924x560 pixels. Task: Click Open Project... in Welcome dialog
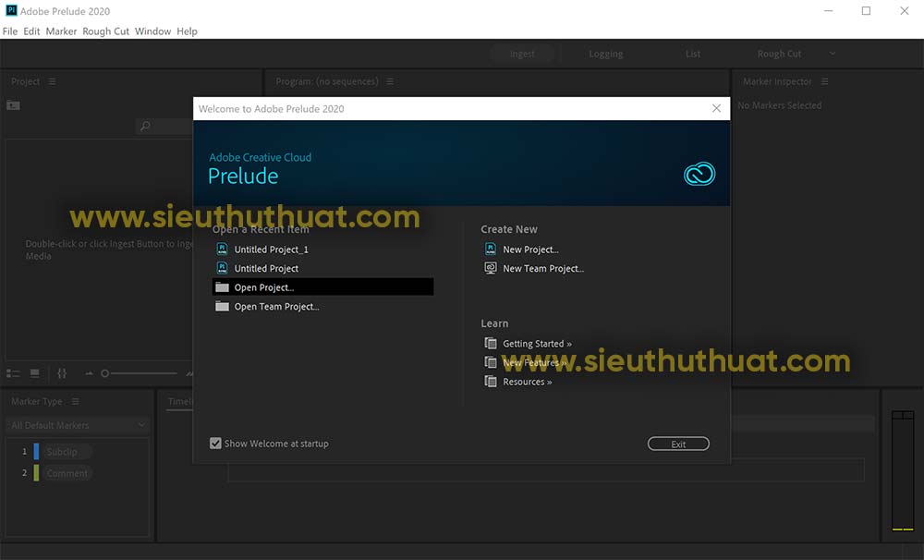pos(322,287)
